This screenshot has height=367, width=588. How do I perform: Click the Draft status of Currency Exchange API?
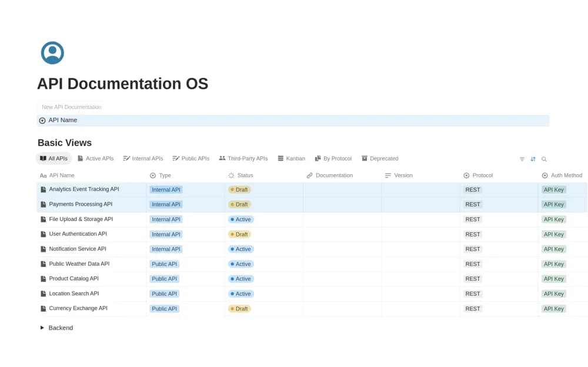coord(239,308)
